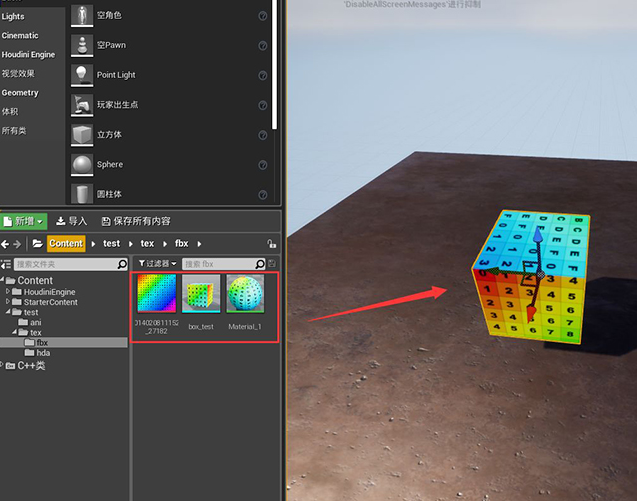Click the 搜索 fbx asset search field
This screenshot has height=501, width=637.
(222, 263)
